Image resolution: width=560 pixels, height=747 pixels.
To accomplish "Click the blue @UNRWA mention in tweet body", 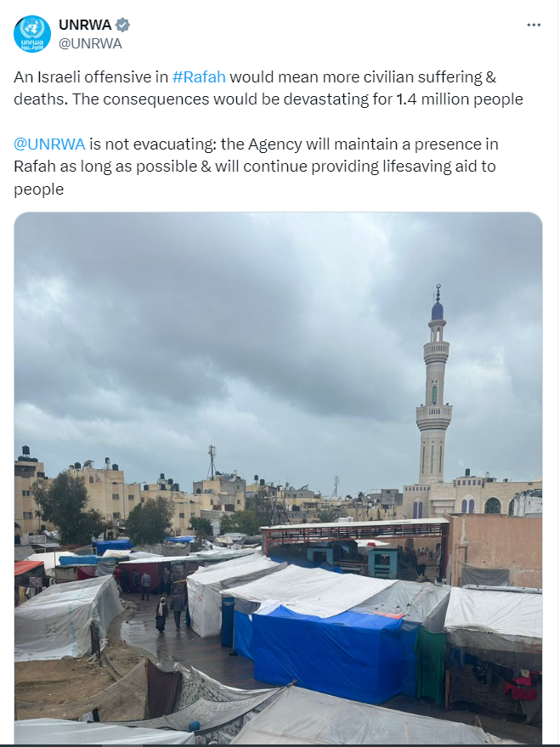I will 49,144.
